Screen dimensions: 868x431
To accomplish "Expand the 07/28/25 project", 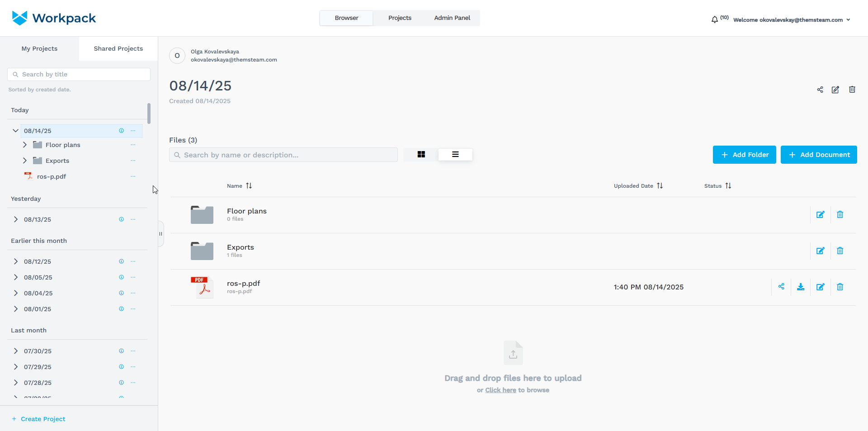I will click(16, 383).
